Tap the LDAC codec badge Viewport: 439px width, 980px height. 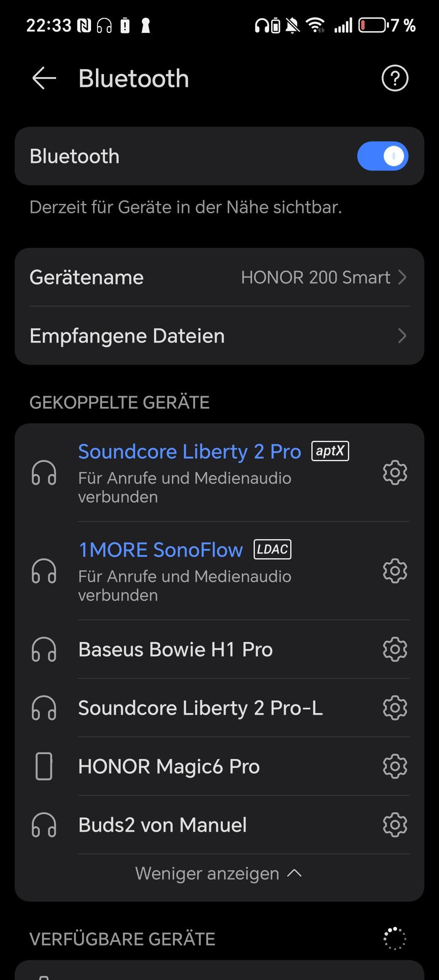point(272,549)
